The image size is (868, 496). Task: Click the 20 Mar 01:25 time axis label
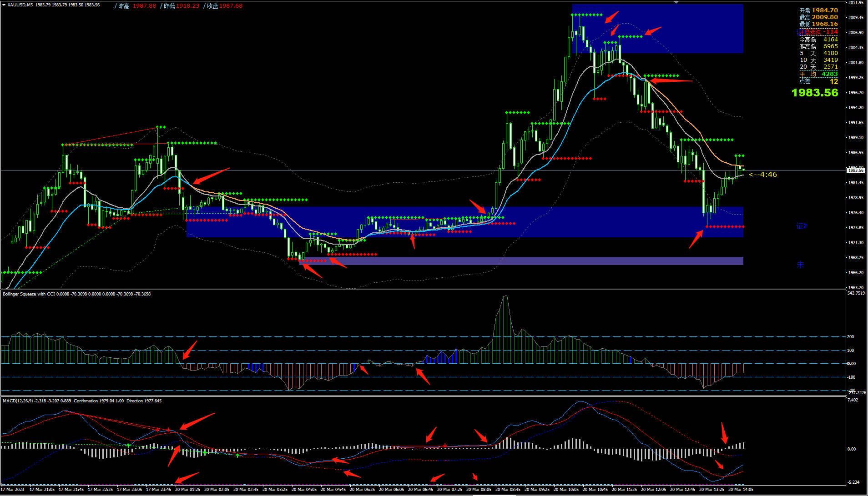[x=187, y=490]
